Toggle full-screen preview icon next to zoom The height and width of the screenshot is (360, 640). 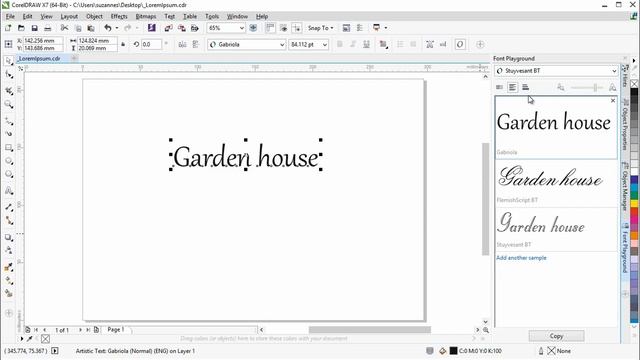tap(253, 28)
